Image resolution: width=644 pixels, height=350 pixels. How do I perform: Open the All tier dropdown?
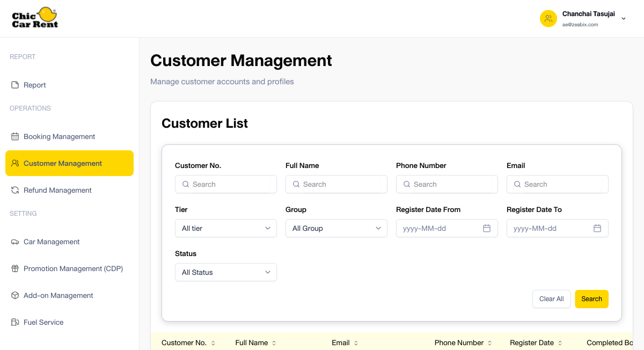[226, 228]
